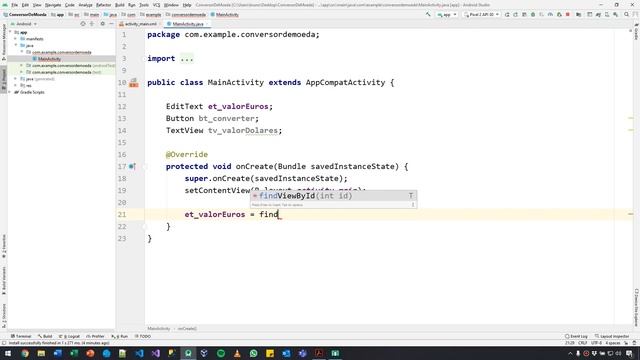Click line 21 in the code editor
This screenshot has width=640, height=360.
[x=388, y=214]
